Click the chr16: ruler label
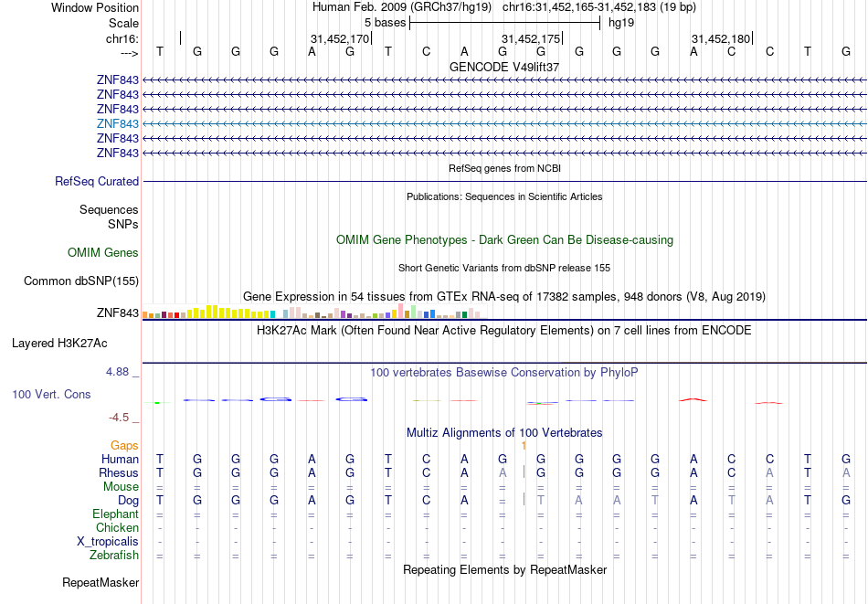 pos(122,38)
